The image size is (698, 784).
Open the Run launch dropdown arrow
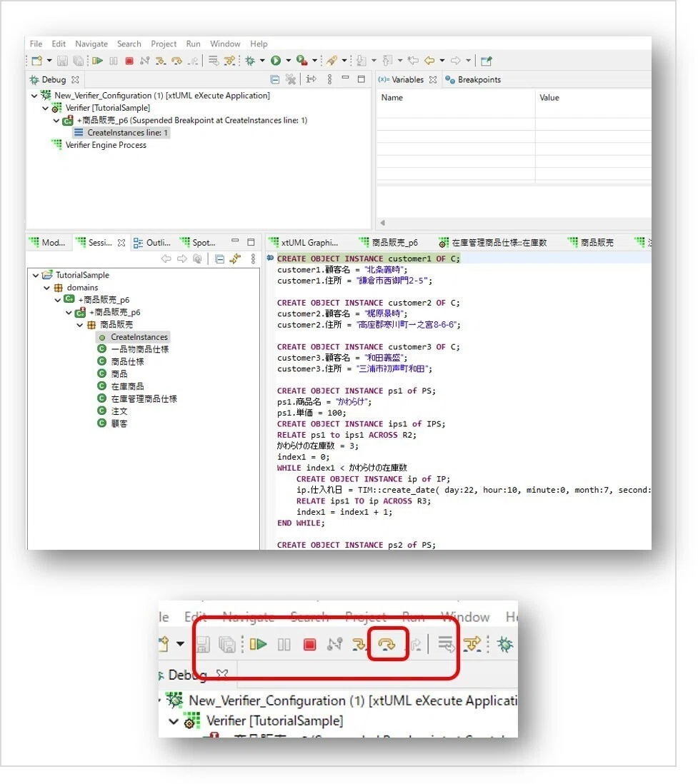pos(288,61)
